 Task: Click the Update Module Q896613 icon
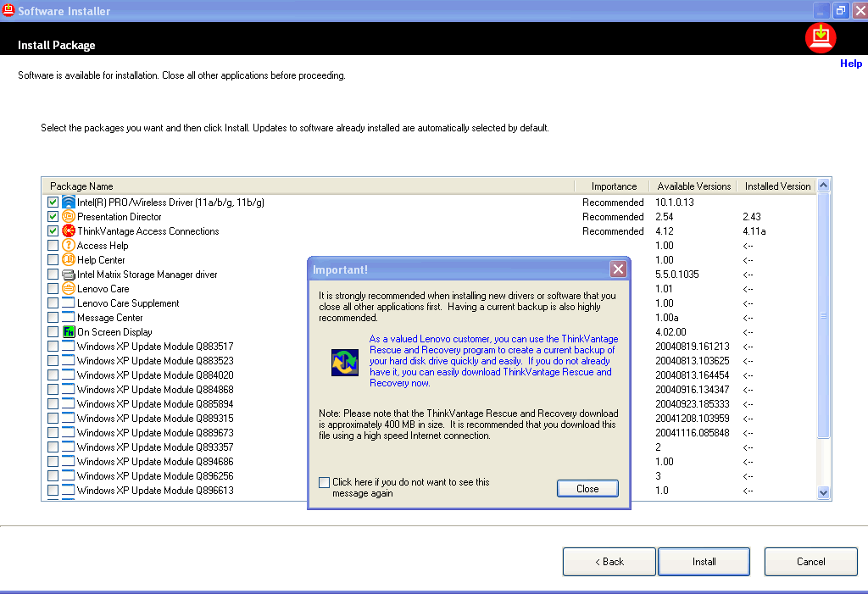(68, 490)
